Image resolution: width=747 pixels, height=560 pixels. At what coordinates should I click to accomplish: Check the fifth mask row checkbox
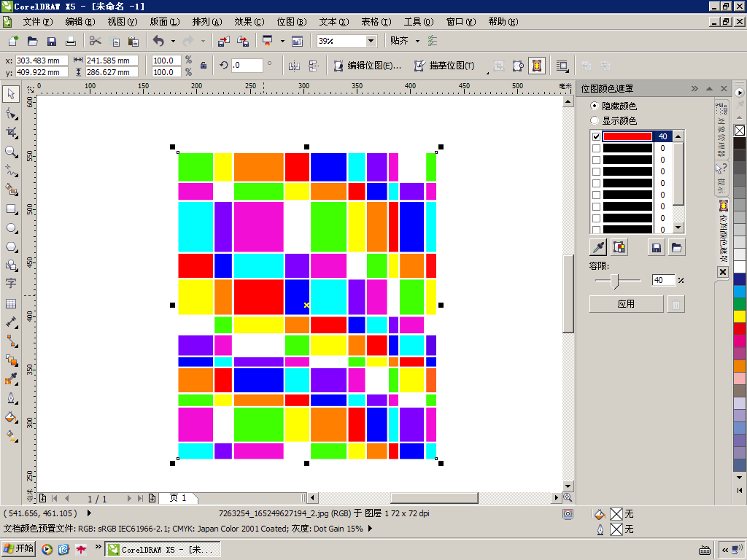click(596, 183)
